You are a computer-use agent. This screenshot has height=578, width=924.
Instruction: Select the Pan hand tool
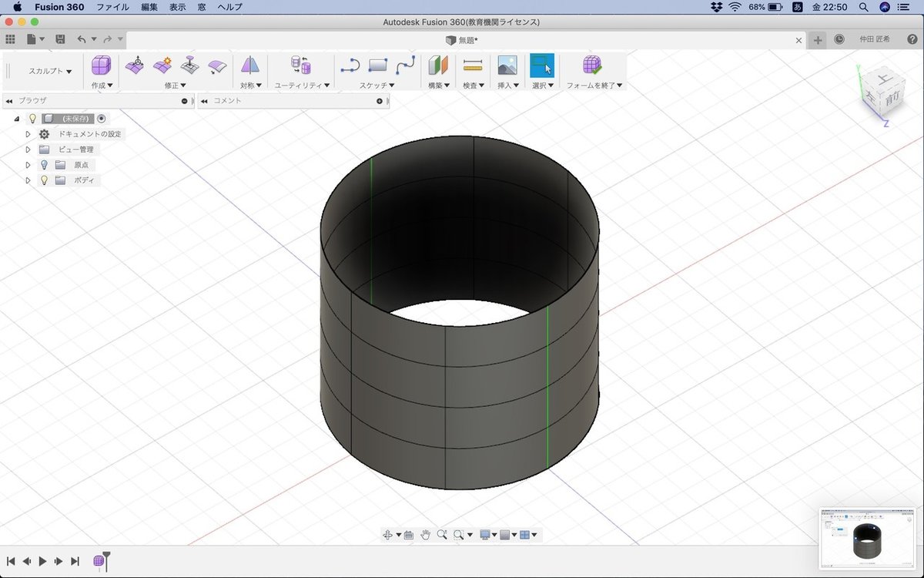pyautogui.click(x=425, y=534)
